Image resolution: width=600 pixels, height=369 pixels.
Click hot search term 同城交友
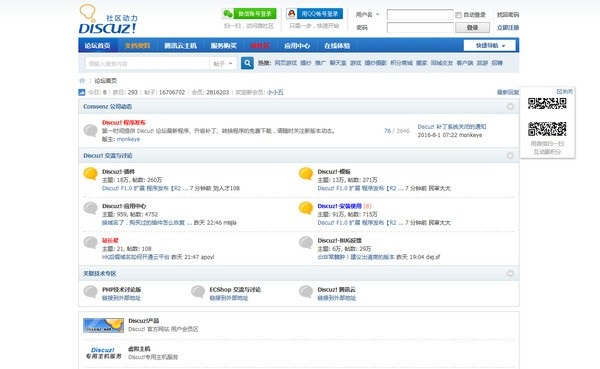442,63
